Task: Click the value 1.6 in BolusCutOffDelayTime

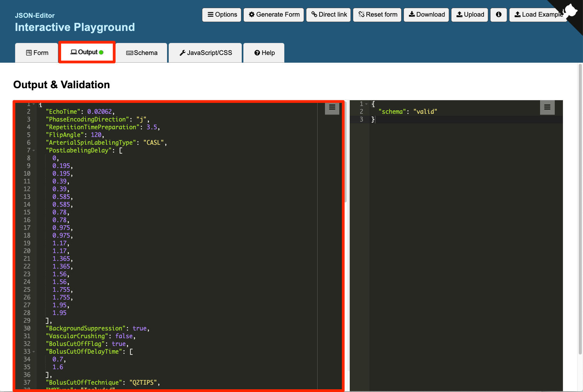Action: [x=58, y=367]
